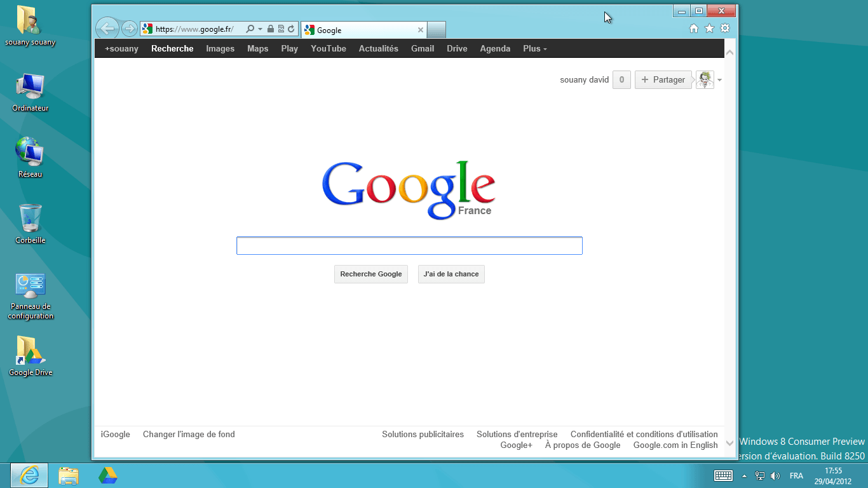Open a new tab with the blank tab button
Screen dimensions: 868x488
coord(437,30)
